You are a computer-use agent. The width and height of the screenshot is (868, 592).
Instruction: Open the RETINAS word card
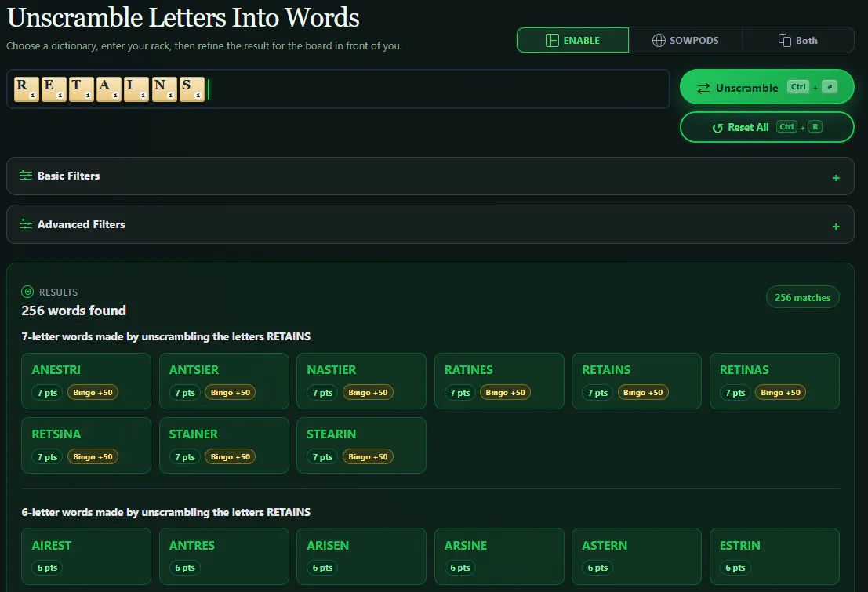(775, 381)
